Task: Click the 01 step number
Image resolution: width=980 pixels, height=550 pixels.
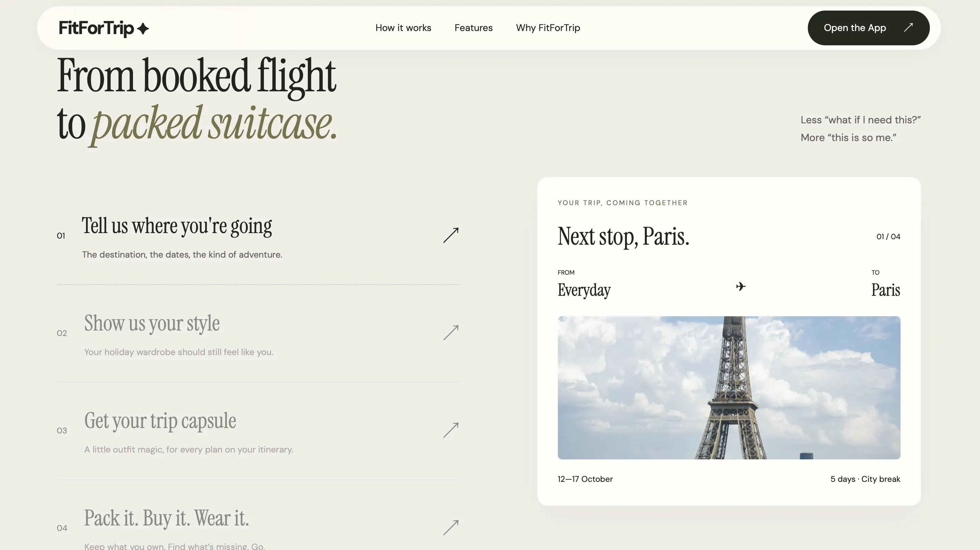Action: (x=61, y=236)
